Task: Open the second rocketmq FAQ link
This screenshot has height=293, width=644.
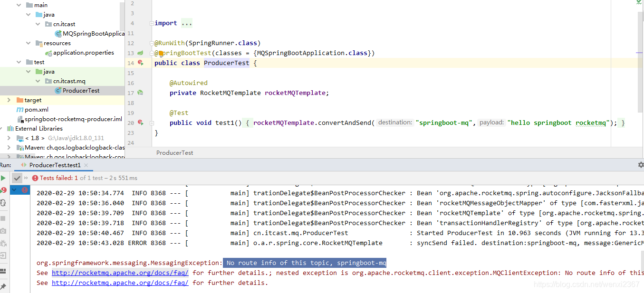Action: (x=120, y=283)
